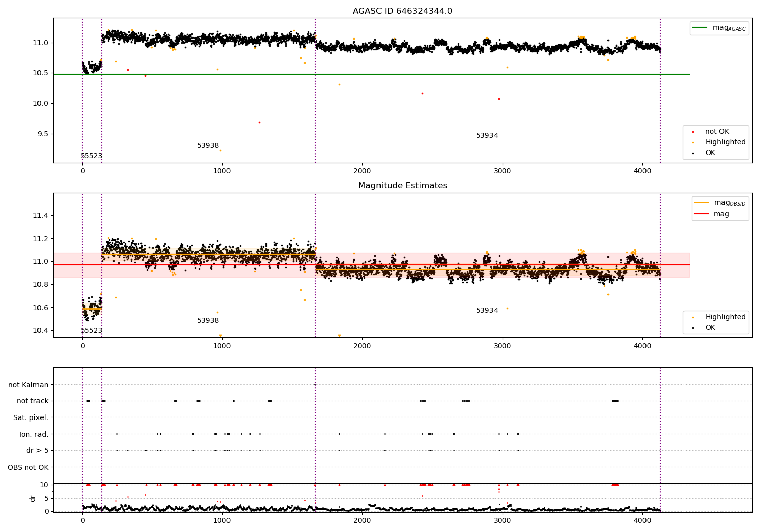
Task: Click the 'not Kalman' row label
Action: pyautogui.click(x=28, y=385)
